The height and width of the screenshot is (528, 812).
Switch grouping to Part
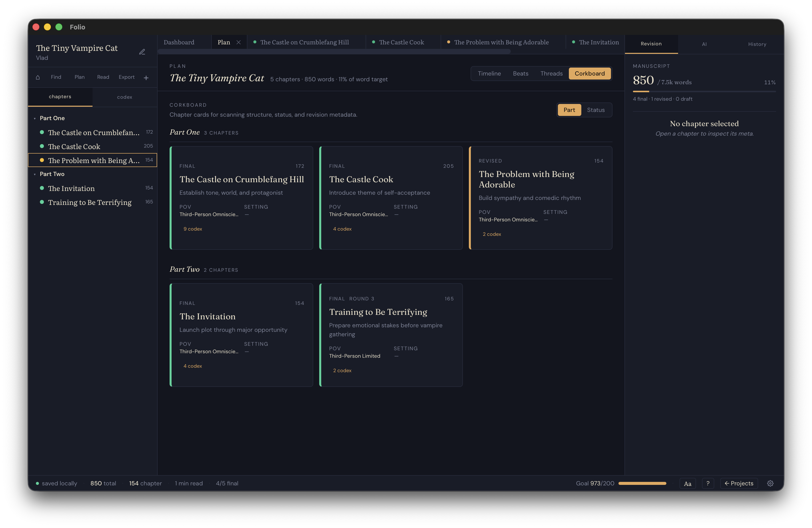point(569,110)
